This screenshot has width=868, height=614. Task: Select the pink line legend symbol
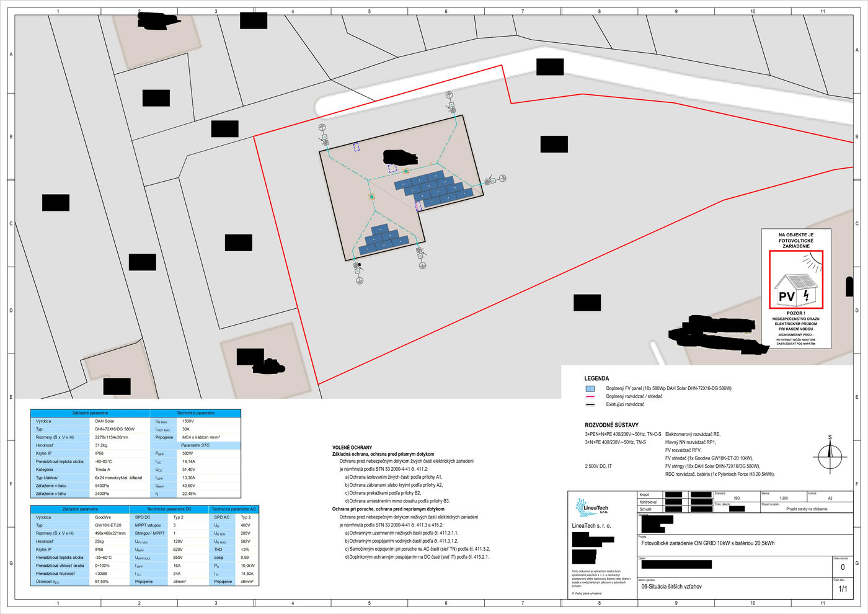[x=590, y=396]
